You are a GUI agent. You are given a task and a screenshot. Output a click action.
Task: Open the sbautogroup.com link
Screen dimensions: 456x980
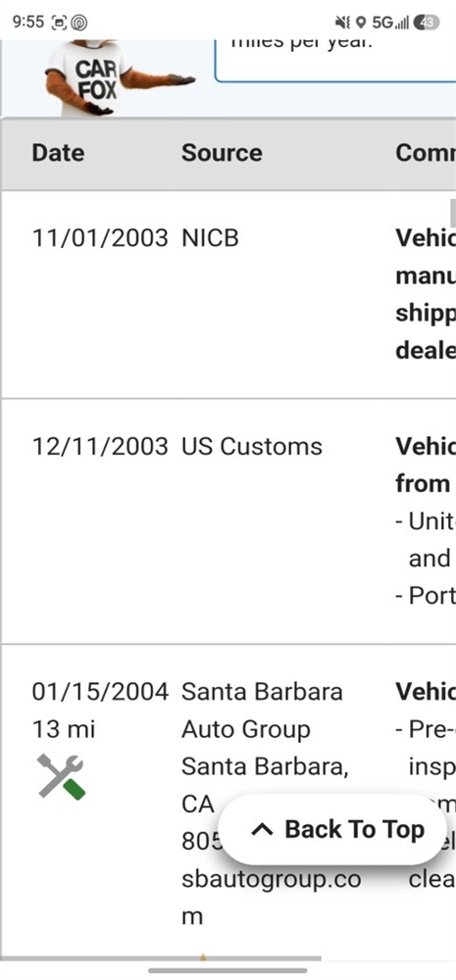click(x=271, y=898)
